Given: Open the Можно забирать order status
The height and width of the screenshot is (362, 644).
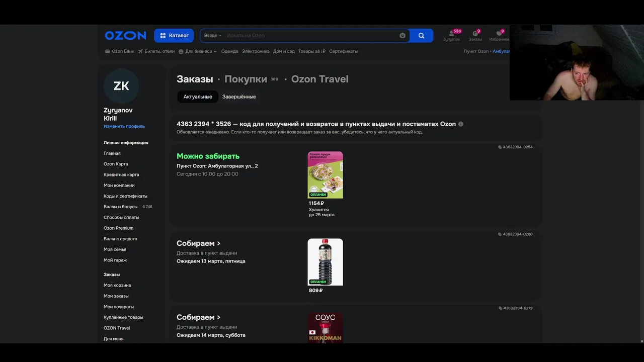Looking at the screenshot, I should click(208, 156).
